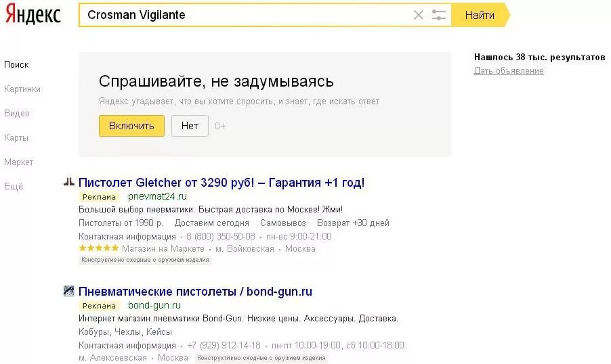Click the пн-вс 9:00-21:00 hours text
Screen dimensions: 611x364
tap(299, 236)
